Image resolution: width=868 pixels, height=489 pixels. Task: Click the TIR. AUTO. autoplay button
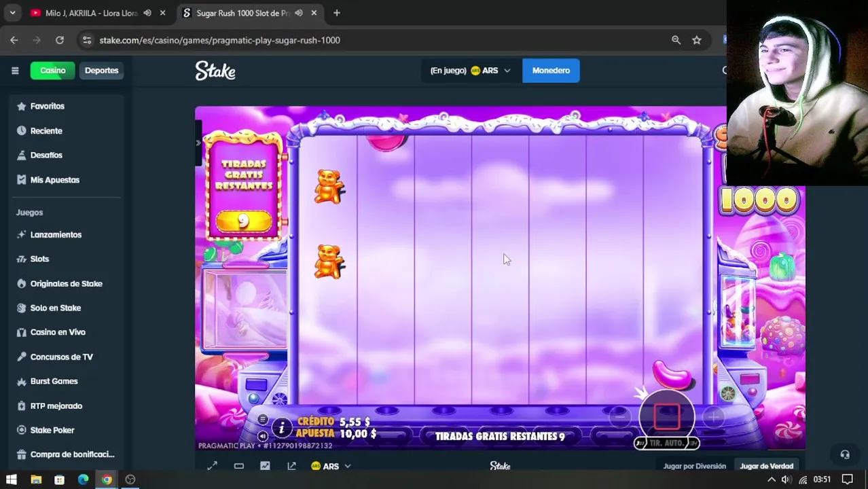point(666,443)
